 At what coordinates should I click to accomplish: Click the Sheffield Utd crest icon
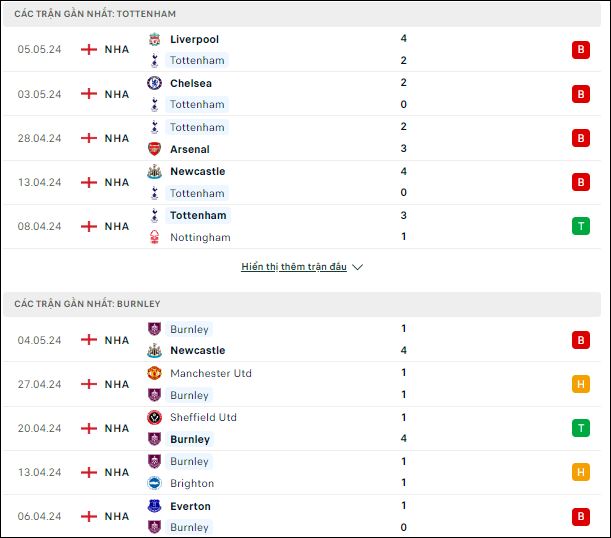tap(155, 417)
